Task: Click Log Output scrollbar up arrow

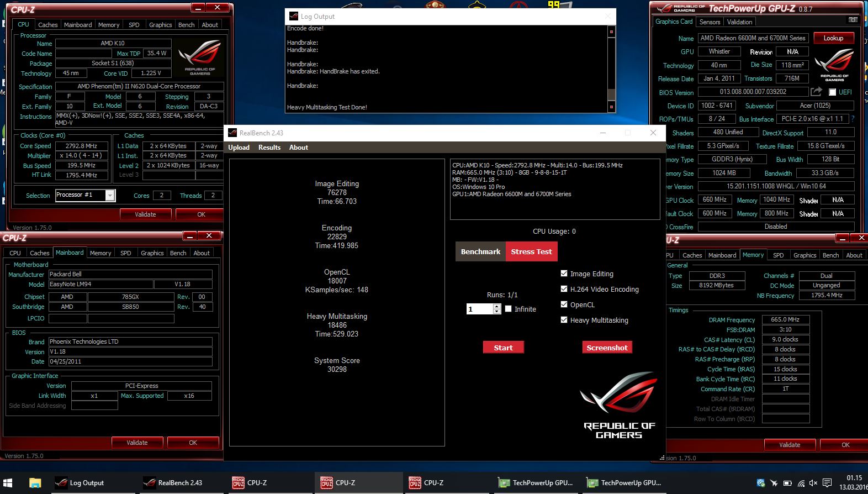Action: click(x=611, y=31)
